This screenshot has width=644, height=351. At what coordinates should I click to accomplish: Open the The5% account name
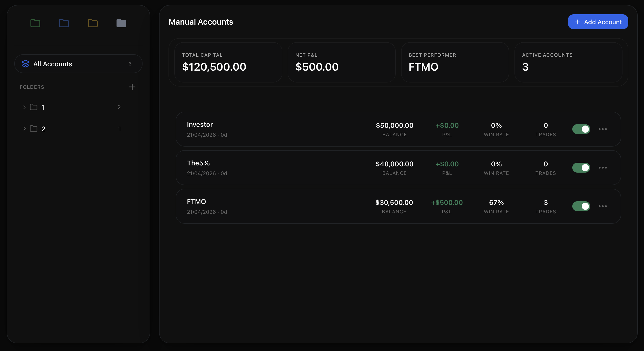198,163
